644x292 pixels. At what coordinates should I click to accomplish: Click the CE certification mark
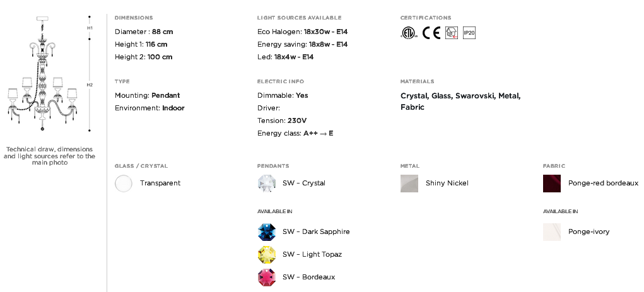(x=431, y=33)
